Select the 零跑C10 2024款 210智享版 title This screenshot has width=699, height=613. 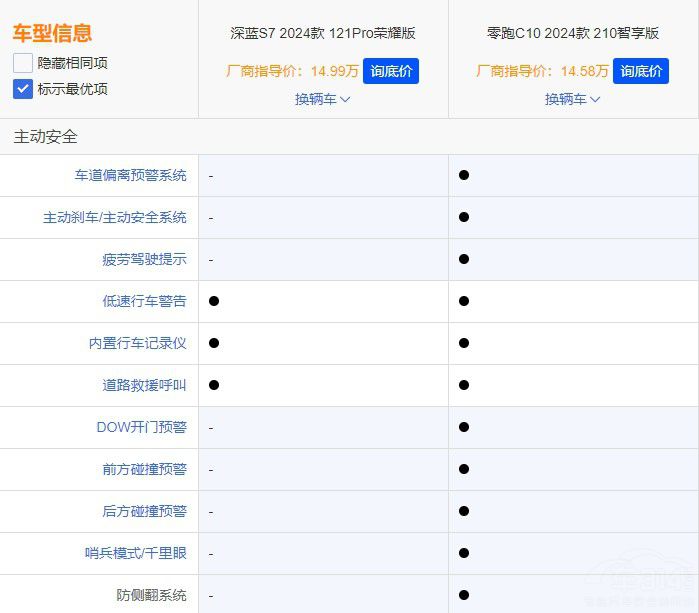tap(572, 33)
